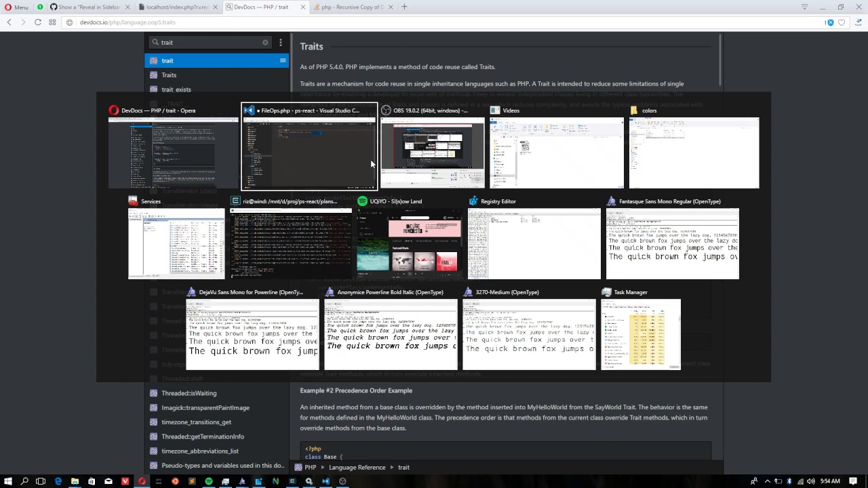Open Task View from taskbar
Image resolution: width=868 pixels, height=488 pixels.
click(41, 481)
